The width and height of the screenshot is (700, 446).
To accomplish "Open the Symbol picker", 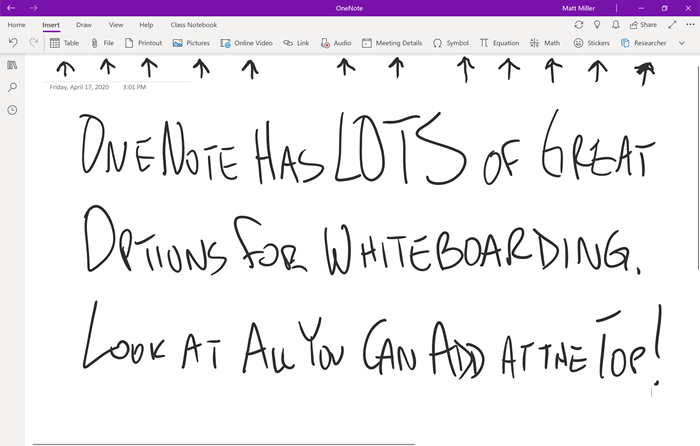I will click(451, 43).
